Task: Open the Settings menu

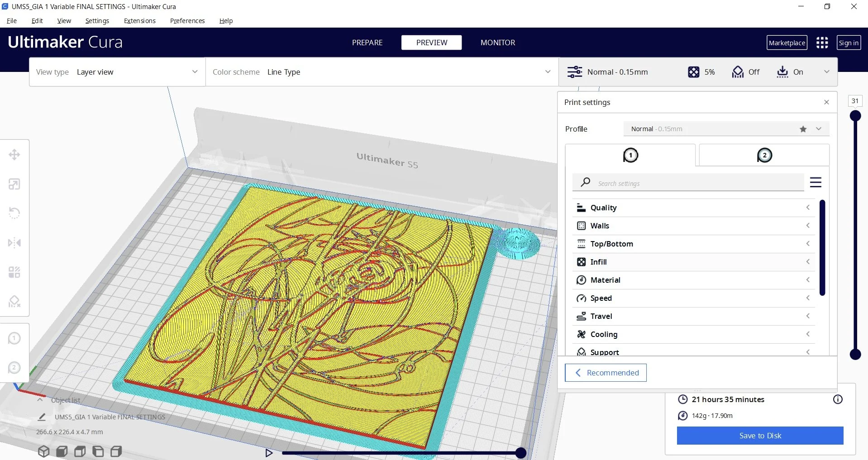Action: point(97,21)
